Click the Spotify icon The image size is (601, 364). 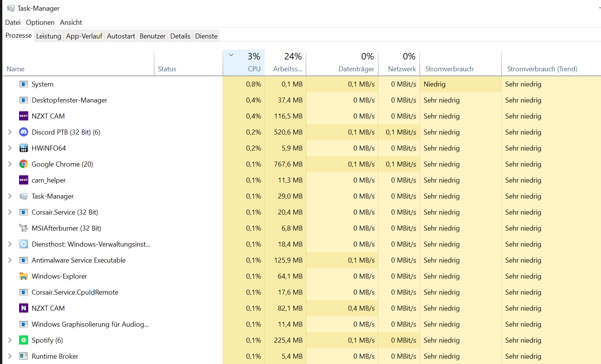point(24,340)
